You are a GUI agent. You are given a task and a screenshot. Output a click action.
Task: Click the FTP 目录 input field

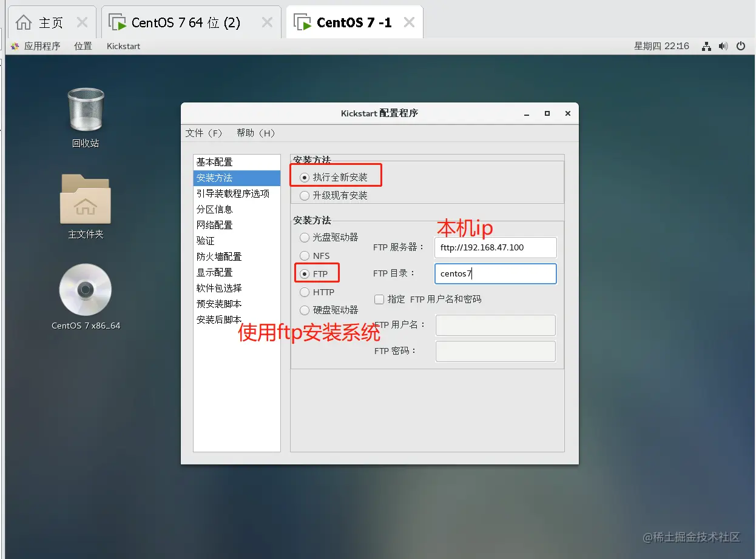496,273
